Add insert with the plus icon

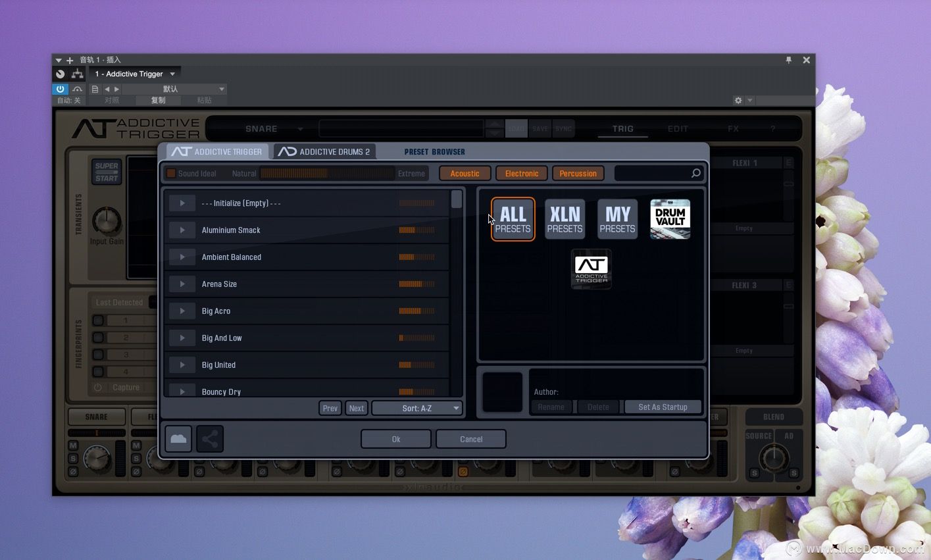pos(70,60)
